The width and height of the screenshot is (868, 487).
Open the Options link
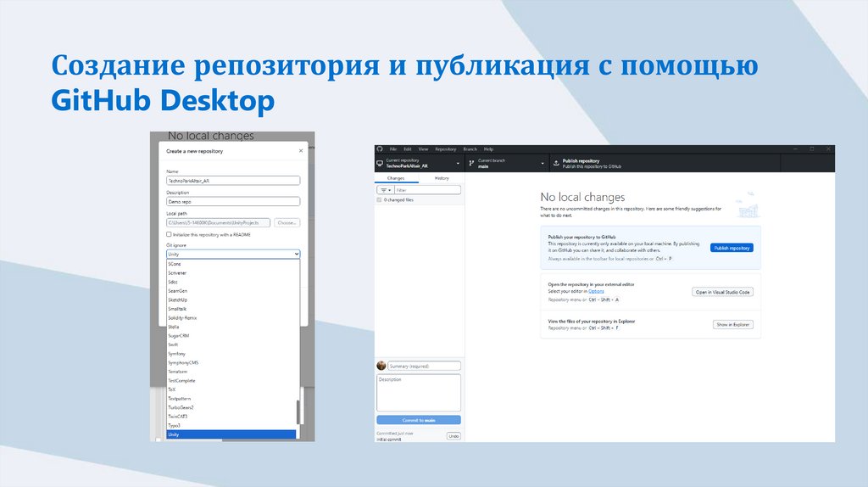click(596, 291)
